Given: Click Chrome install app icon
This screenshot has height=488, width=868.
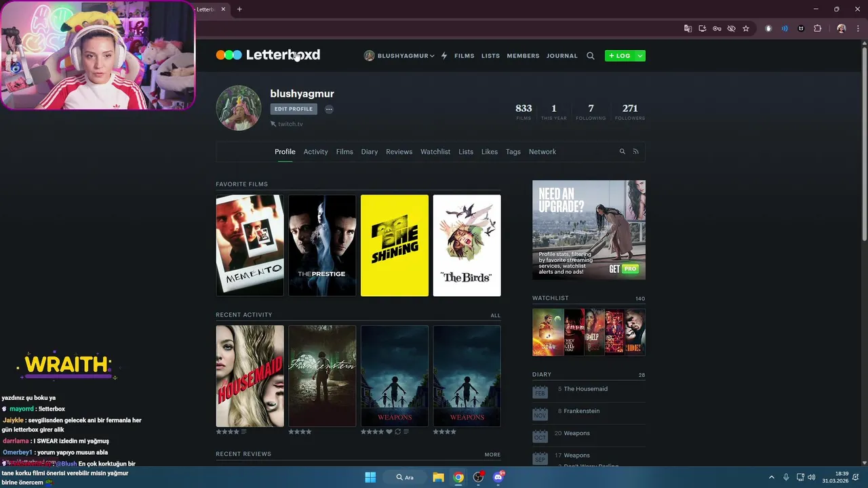Looking at the screenshot, I should pos(703,28).
